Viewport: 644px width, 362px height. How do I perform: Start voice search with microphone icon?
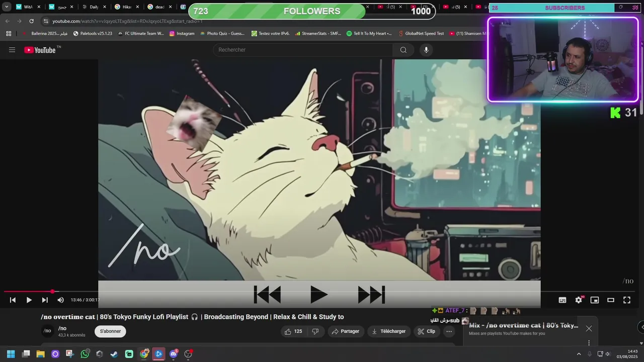tap(426, 50)
